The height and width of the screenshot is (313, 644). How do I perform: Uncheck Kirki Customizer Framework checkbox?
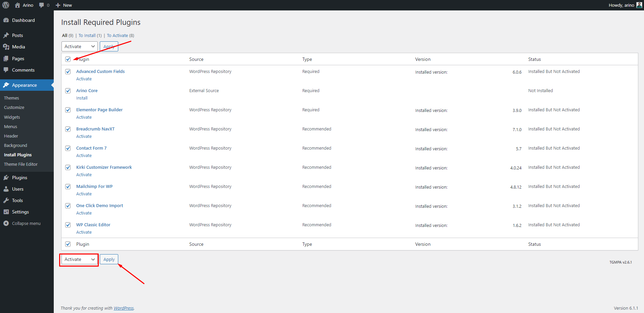(x=68, y=167)
